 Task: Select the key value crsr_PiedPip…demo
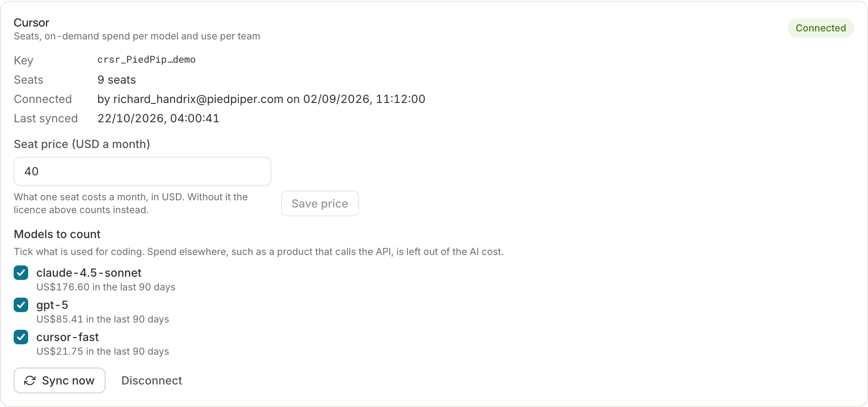[147, 60]
